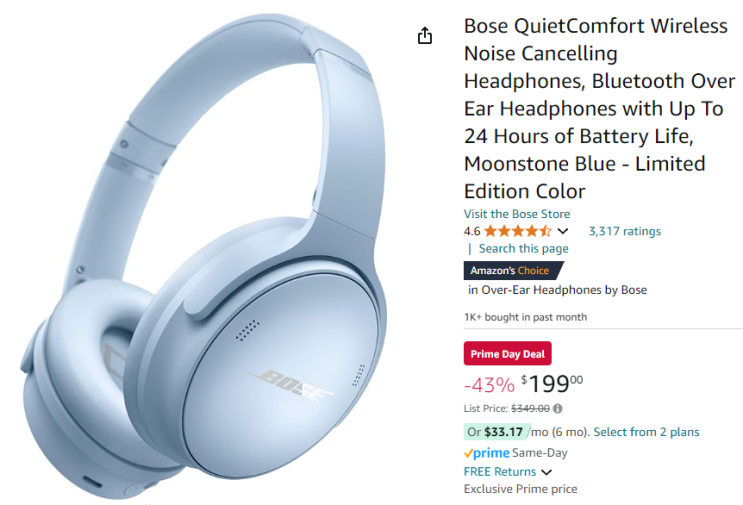This screenshot has height=505, width=743.
Task: Visit the Bose Store link
Action: (517, 214)
